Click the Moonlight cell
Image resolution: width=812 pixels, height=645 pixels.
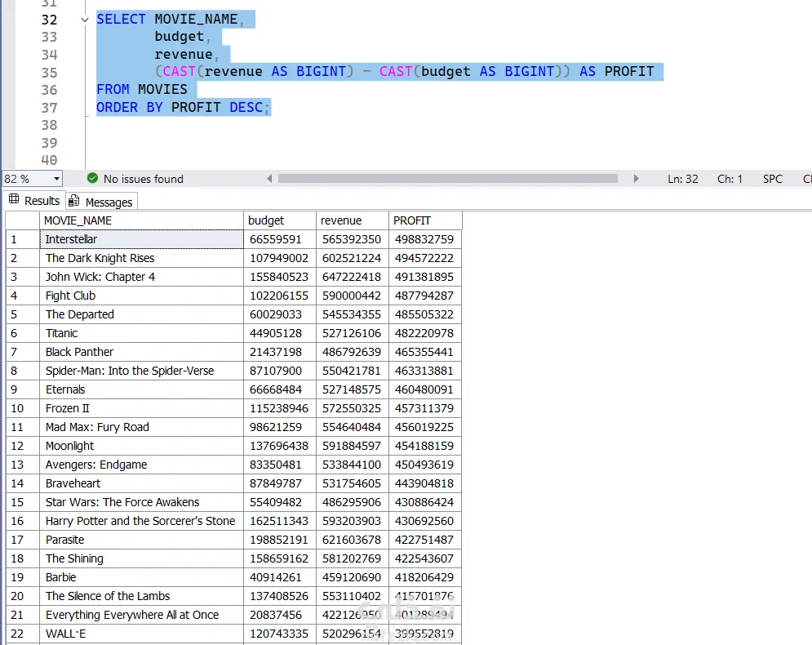(141, 446)
